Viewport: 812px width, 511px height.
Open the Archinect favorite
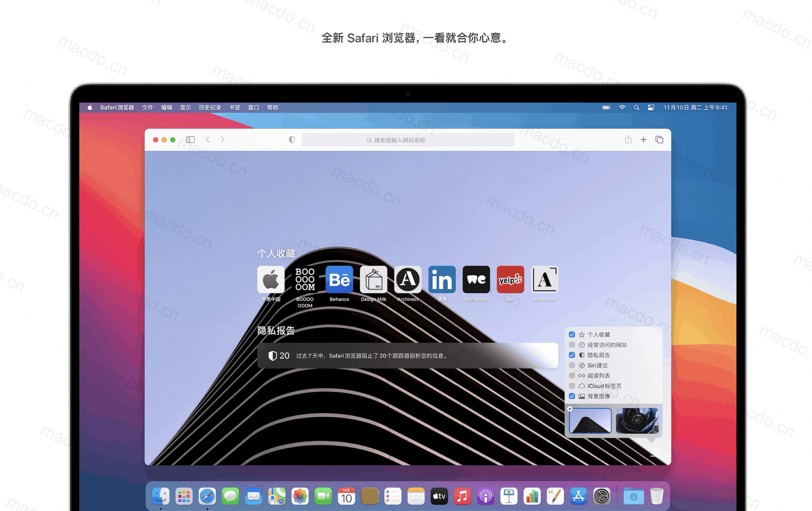tap(408, 279)
